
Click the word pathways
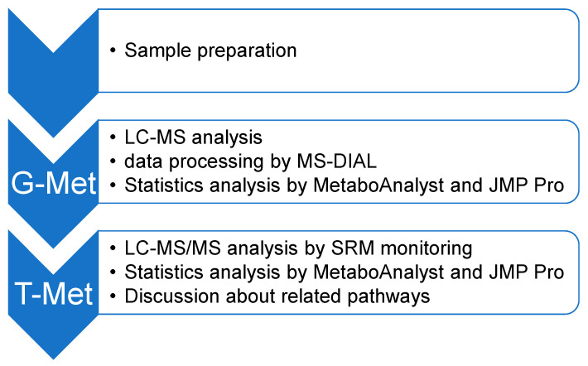(388, 296)
